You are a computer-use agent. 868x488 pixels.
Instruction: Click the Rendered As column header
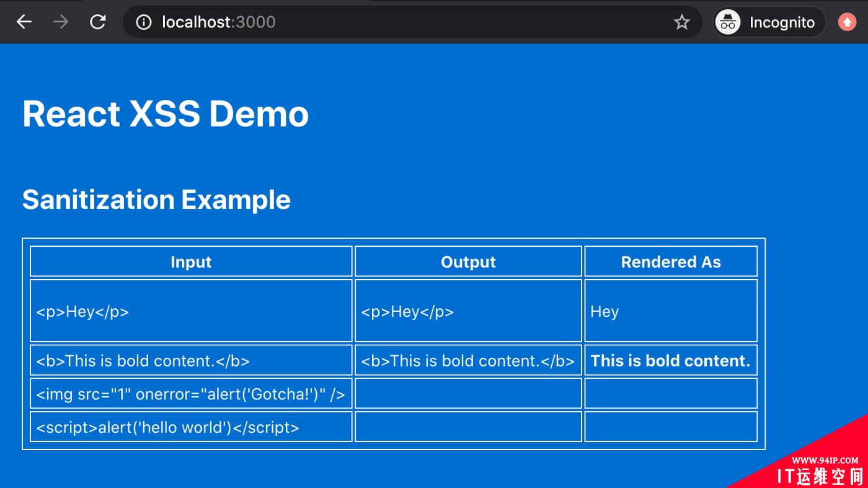tap(671, 262)
